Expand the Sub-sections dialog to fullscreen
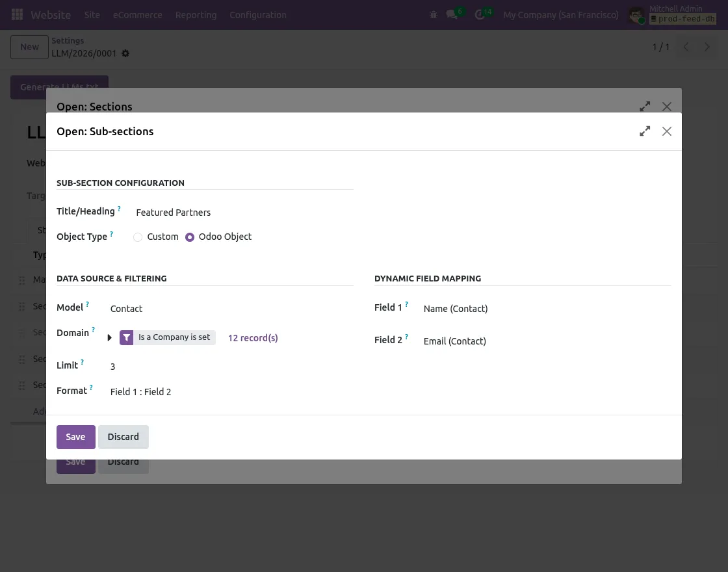This screenshot has width=728, height=572. click(645, 131)
